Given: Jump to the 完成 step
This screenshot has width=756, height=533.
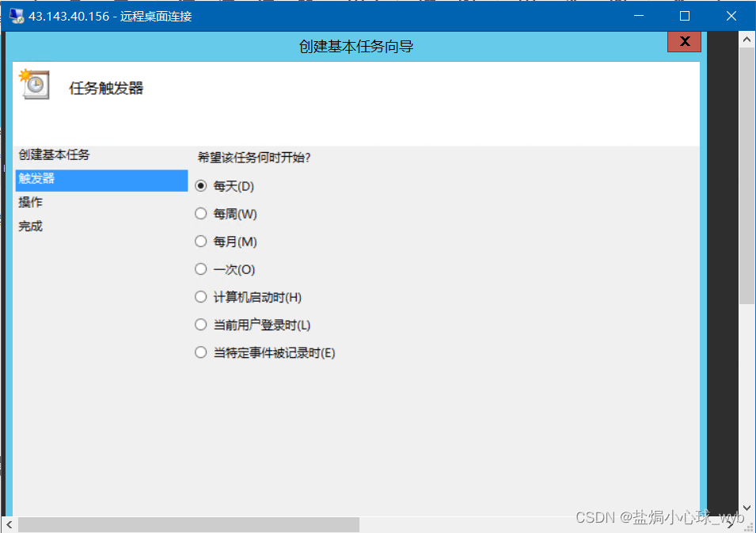Looking at the screenshot, I should [30, 227].
